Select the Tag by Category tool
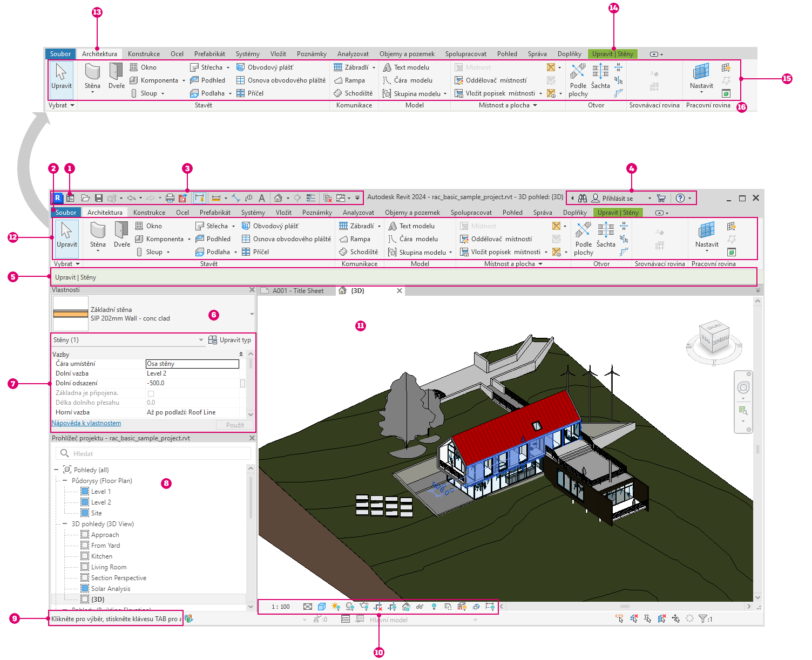The width and height of the screenshot is (812, 660). (x=248, y=198)
